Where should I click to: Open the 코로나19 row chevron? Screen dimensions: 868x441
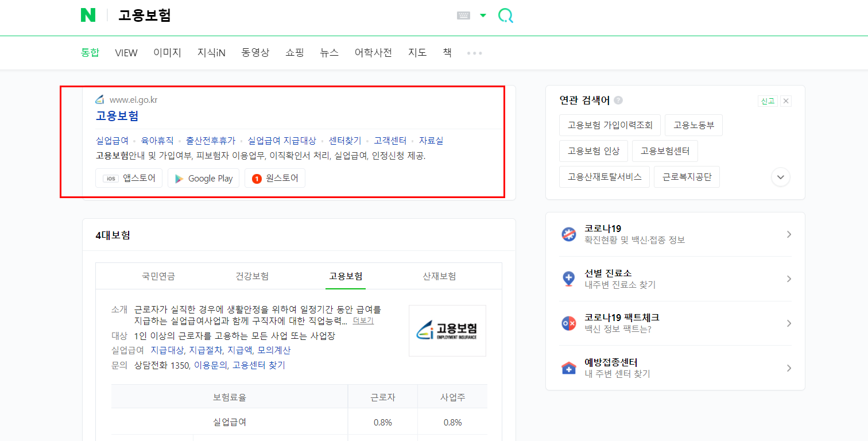789,234
